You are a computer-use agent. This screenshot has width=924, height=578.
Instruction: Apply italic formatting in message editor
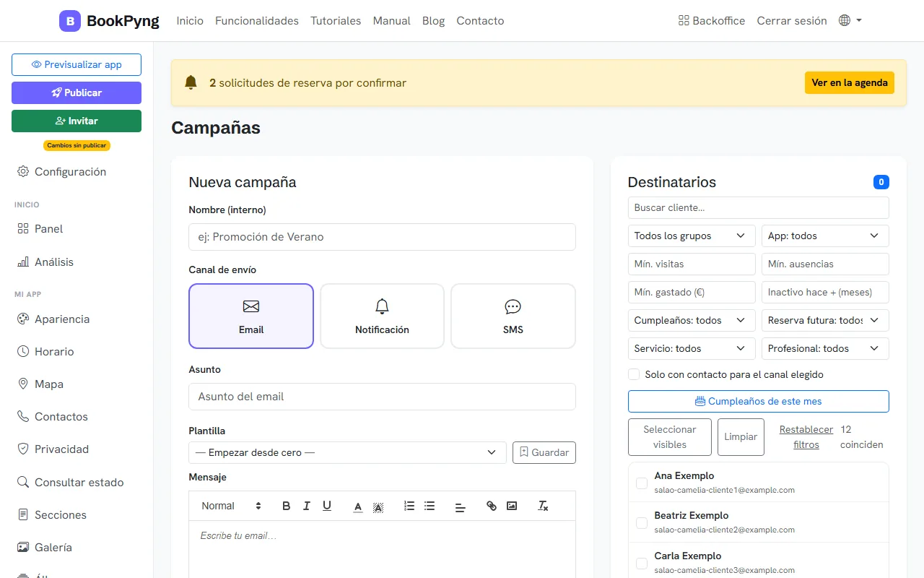(x=306, y=506)
